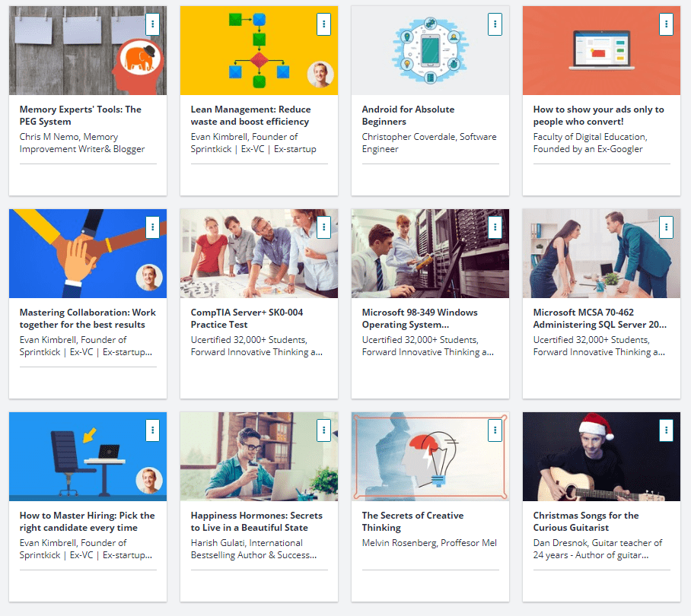Screen dimensions: 691x616
Task: Open the options icon on Memory Experts' Tools card
Action: tap(152, 24)
